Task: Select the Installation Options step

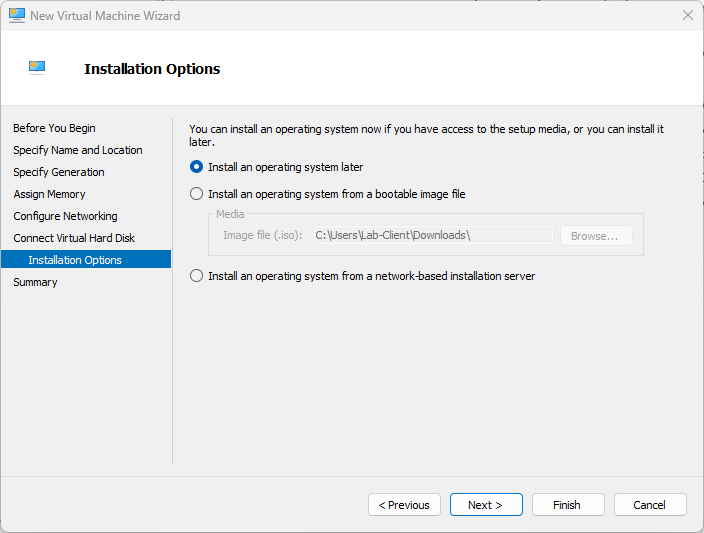Action: pos(75,260)
